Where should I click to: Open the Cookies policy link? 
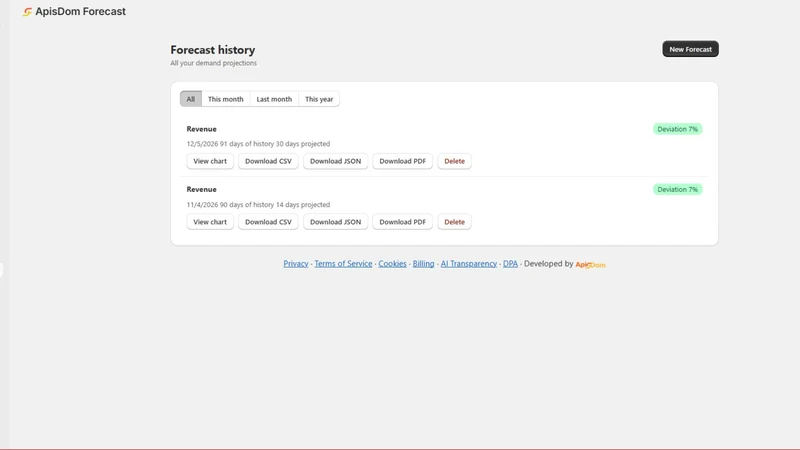point(392,264)
